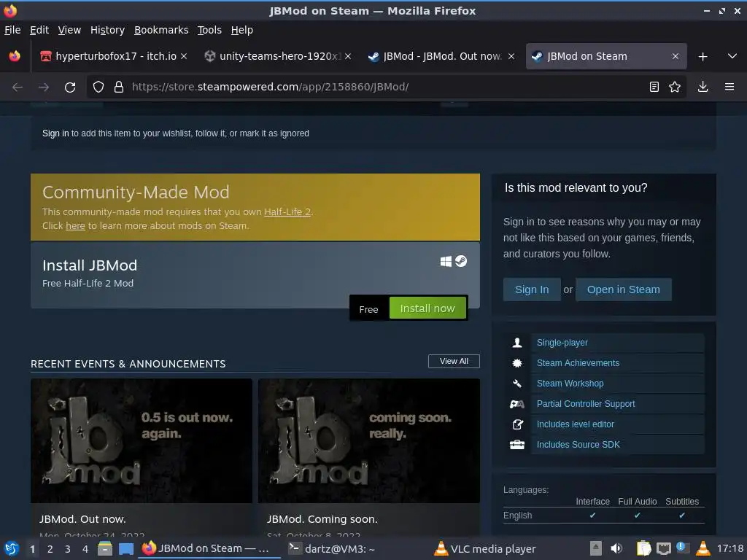Click the Sign In button

pyautogui.click(x=532, y=289)
